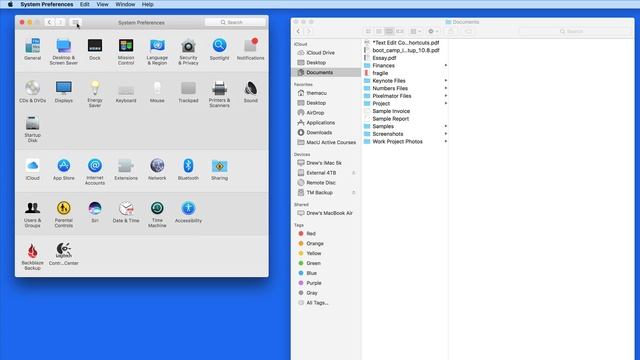640x360 pixels.
Task: Focus System Preferences search field
Action: tap(235, 22)
